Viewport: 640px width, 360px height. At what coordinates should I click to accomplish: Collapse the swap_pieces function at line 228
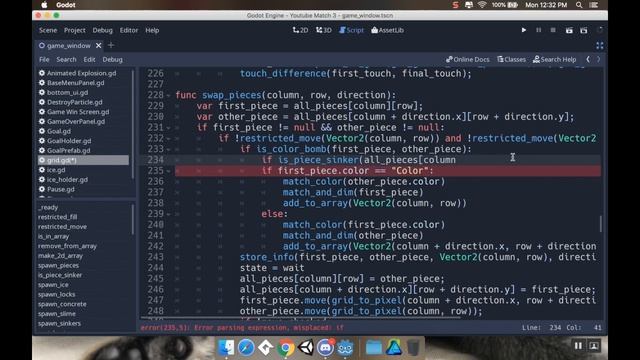(169, 95)
